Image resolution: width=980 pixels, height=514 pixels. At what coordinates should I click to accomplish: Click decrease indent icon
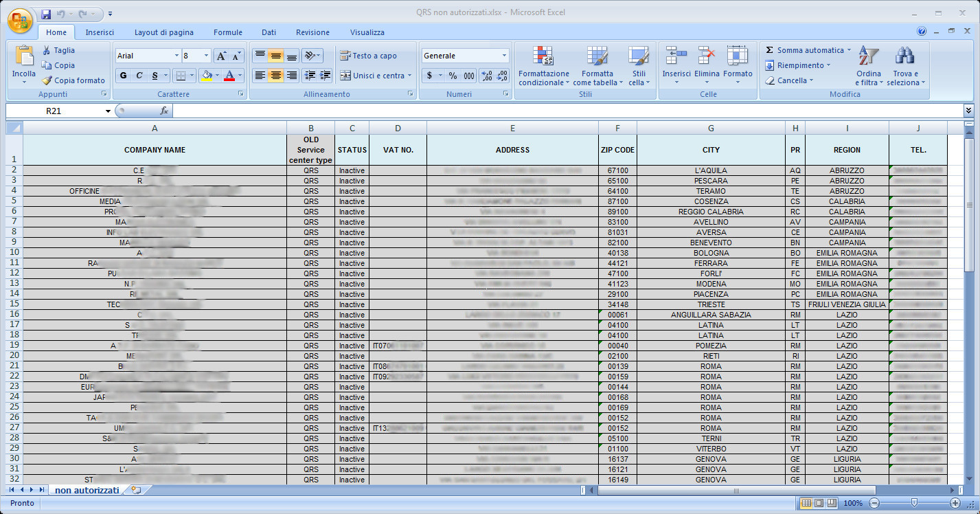[x=309, y=76]
